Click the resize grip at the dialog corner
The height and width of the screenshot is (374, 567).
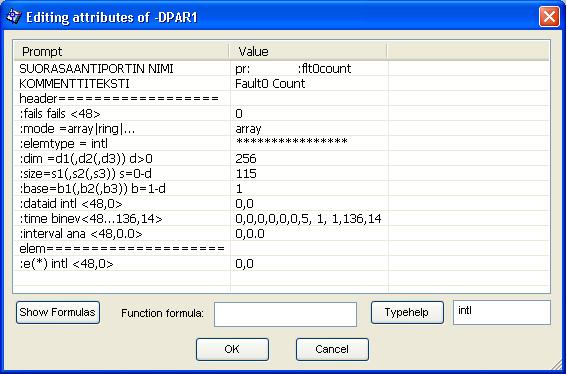[556, 365]
